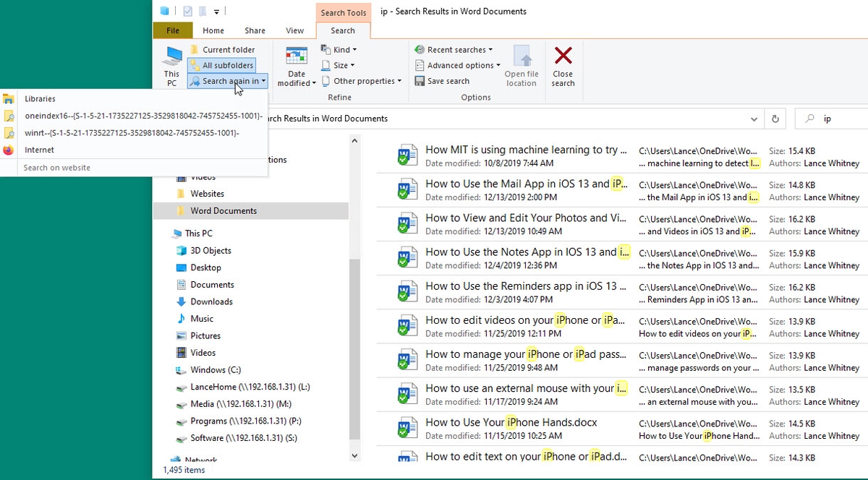This screenshot has width=868, height=480.
Task: Expand the Other properties dropdown
Action: [362, 81]
